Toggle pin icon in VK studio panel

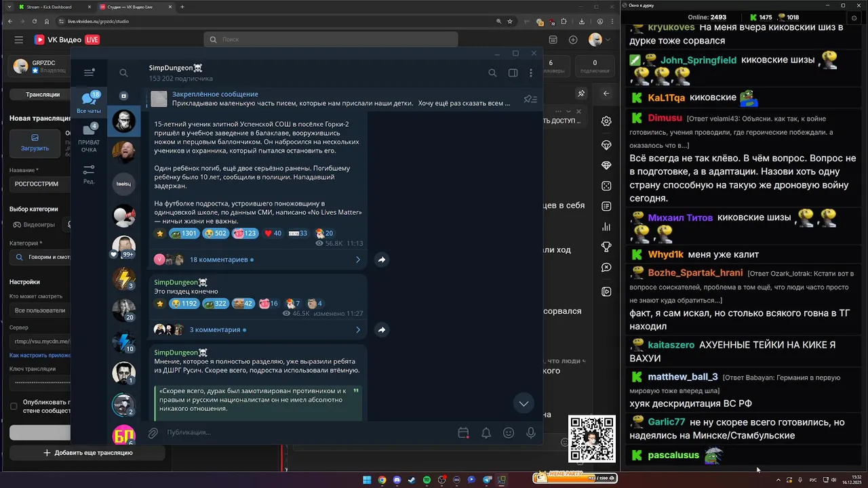581,94
